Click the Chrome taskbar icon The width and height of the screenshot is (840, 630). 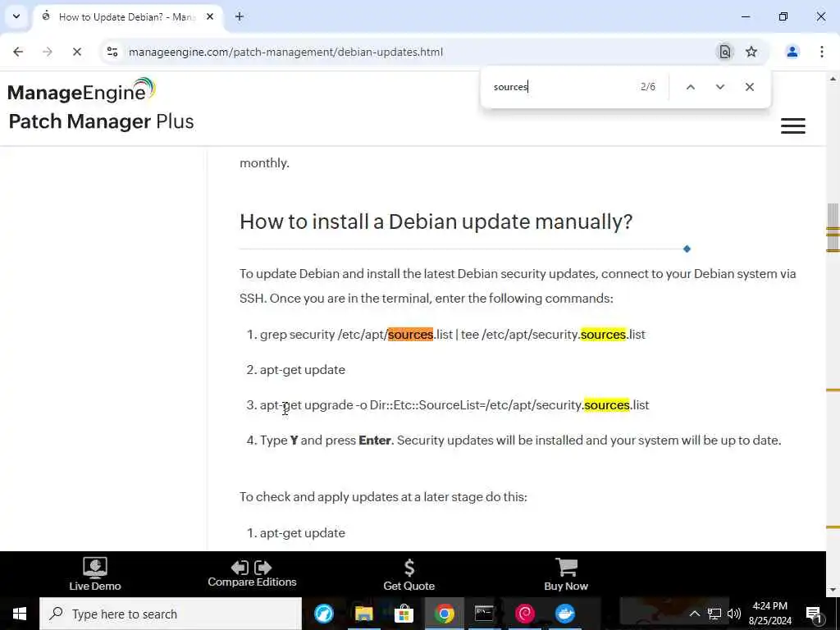pos(444,614)
